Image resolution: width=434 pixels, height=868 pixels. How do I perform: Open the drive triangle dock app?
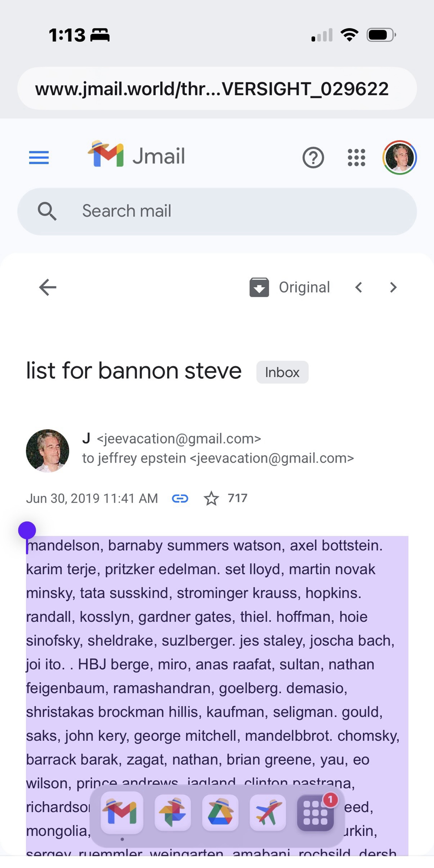[220, 812]
